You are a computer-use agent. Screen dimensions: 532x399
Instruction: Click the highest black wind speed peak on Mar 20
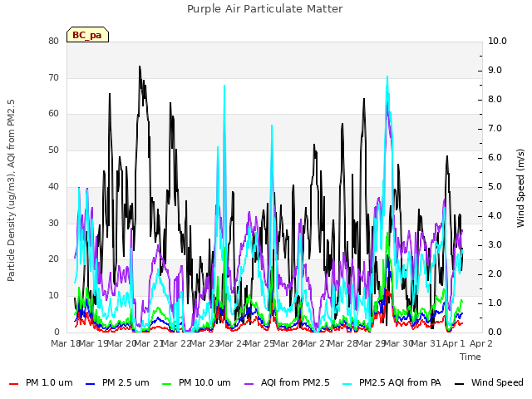point(140,66)
